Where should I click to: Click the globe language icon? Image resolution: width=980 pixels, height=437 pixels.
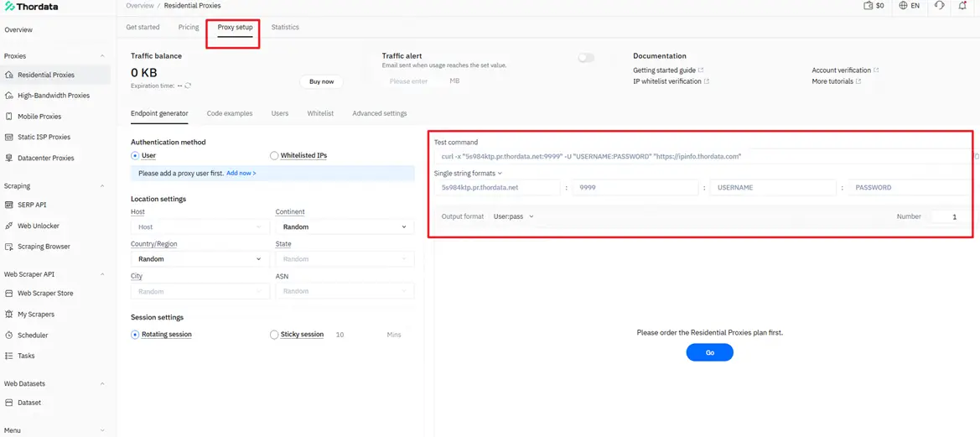point(903,6)
